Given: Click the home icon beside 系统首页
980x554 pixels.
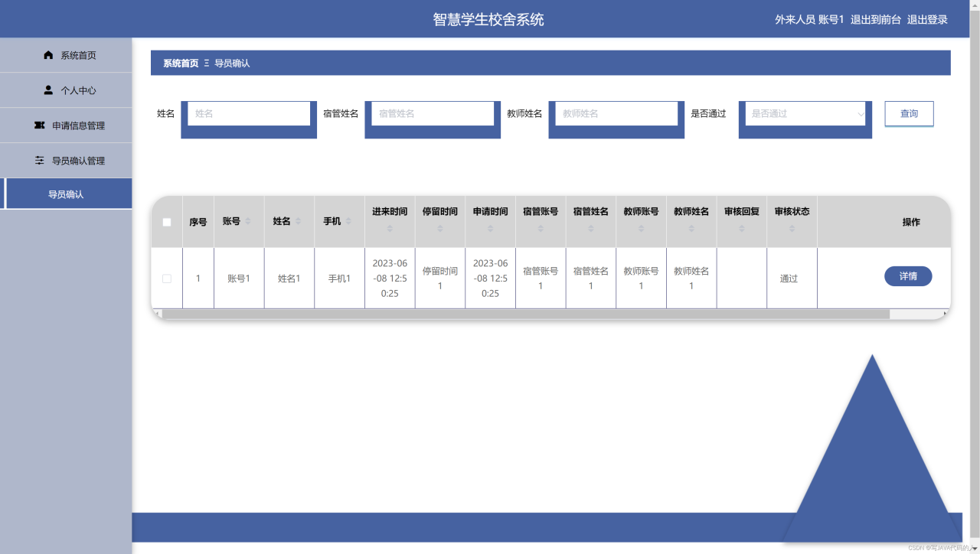Looking at the screenshot, I should pos(49,55).
